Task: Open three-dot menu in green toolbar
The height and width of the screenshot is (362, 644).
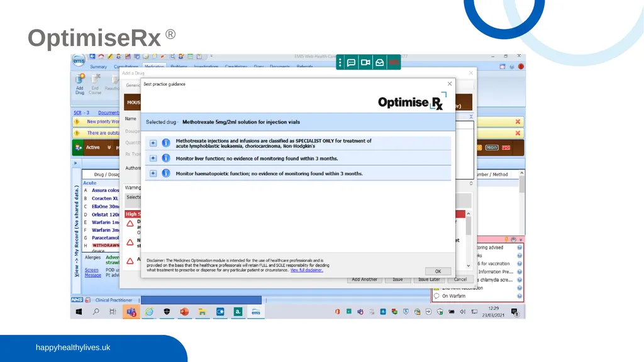Action: coord(340,62)
